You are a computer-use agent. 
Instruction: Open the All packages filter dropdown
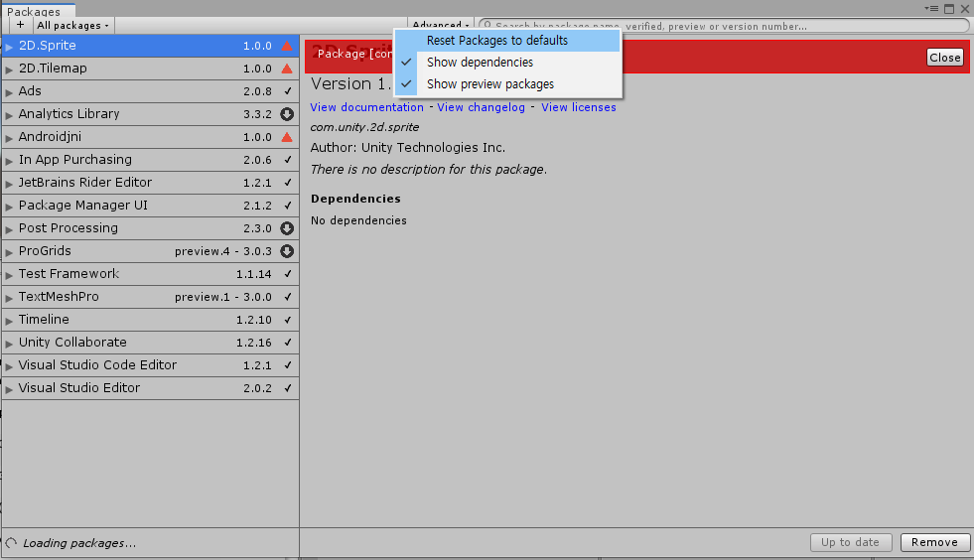pos(72,26)
